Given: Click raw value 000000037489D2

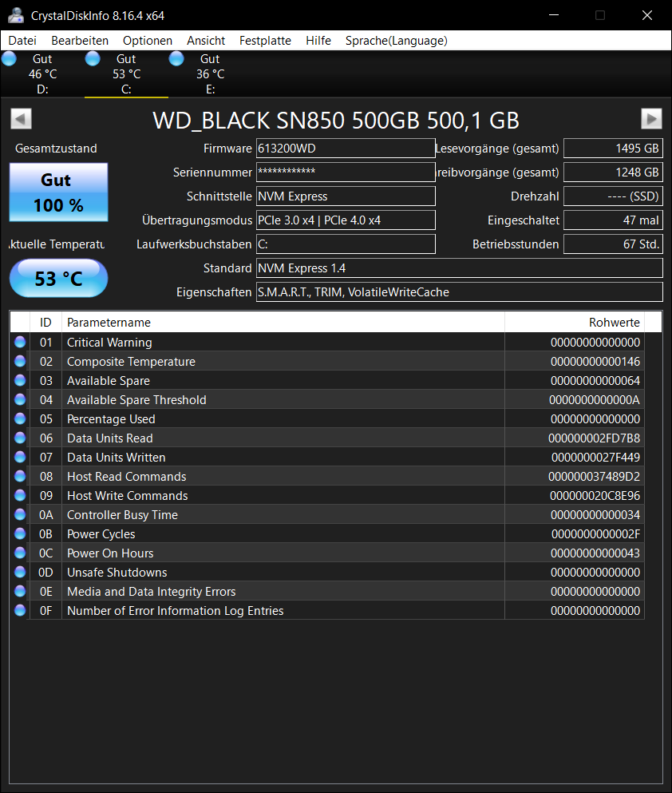Looking at the screenshot, I should [595, 477].
